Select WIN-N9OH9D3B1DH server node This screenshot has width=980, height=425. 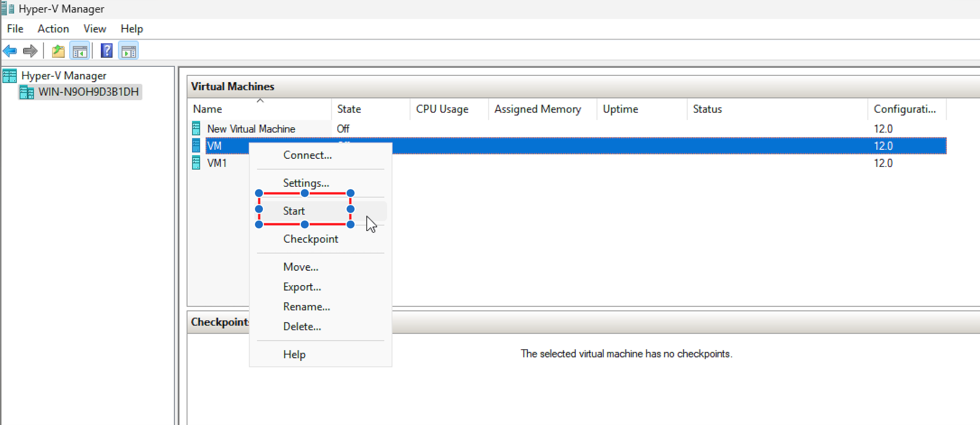[x=89, y=92]
